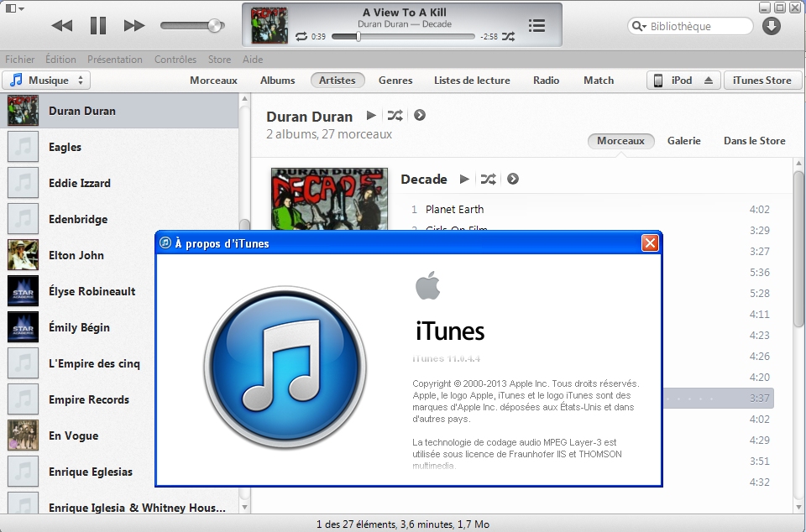806x532 pixels.
Task: Click the iTunes logo in the About dialog
Action: point(285,367)
